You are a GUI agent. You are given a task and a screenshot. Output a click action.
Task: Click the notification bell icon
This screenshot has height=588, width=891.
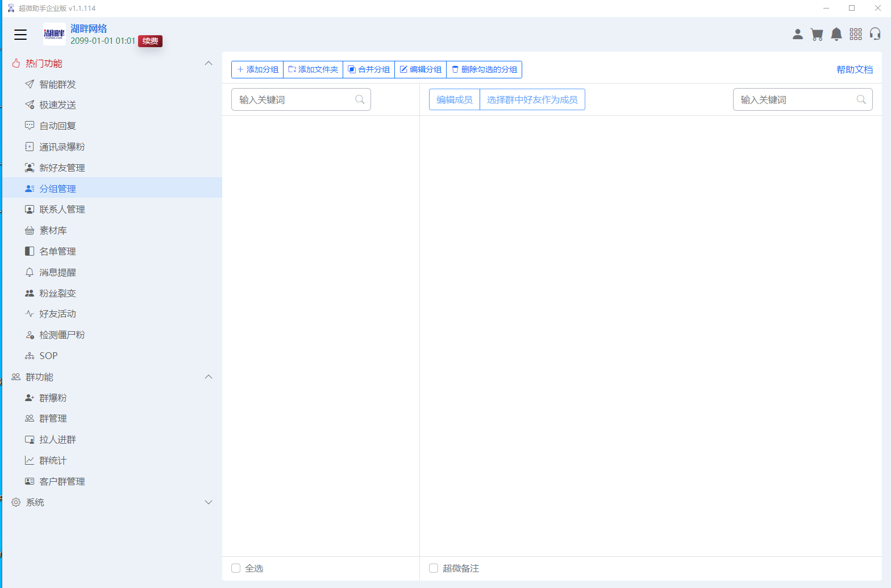coord(836,35)
